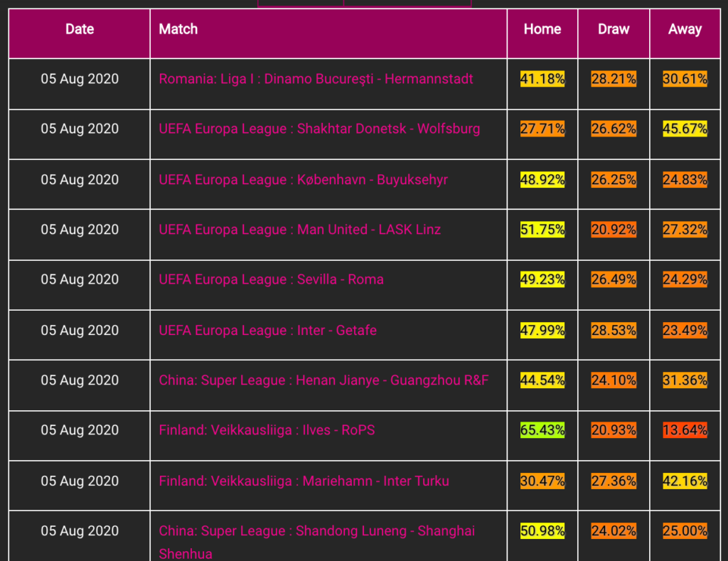728x561 pixels.
Task: Select draw value 24.10%
Action: point(614,380)
